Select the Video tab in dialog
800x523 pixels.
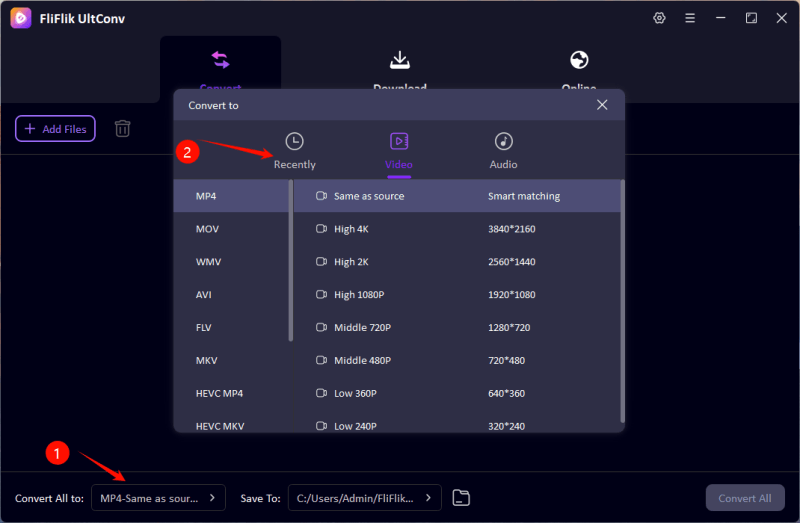tap(399, 150)
